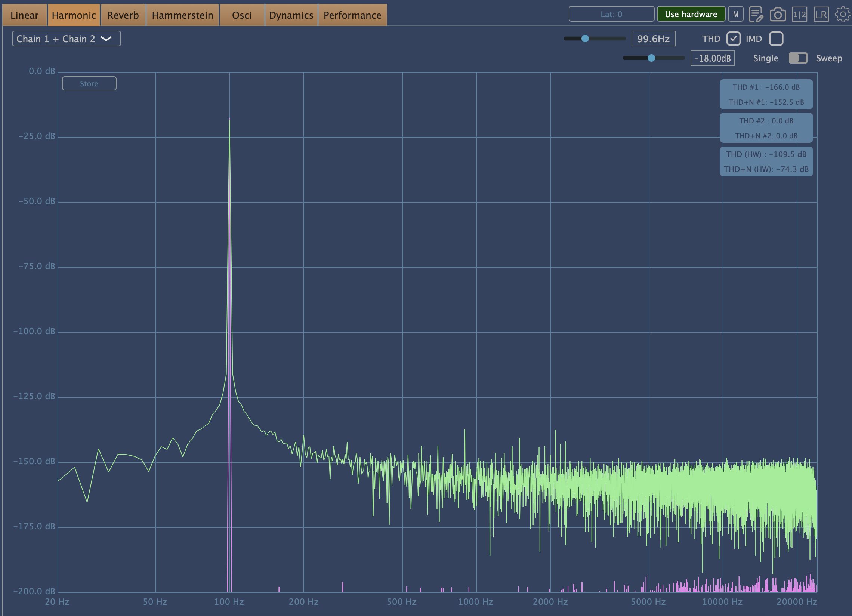Click the Store button
Image resolution: width=852 pixels, height=616 pixels.
[x=89, y=83]
